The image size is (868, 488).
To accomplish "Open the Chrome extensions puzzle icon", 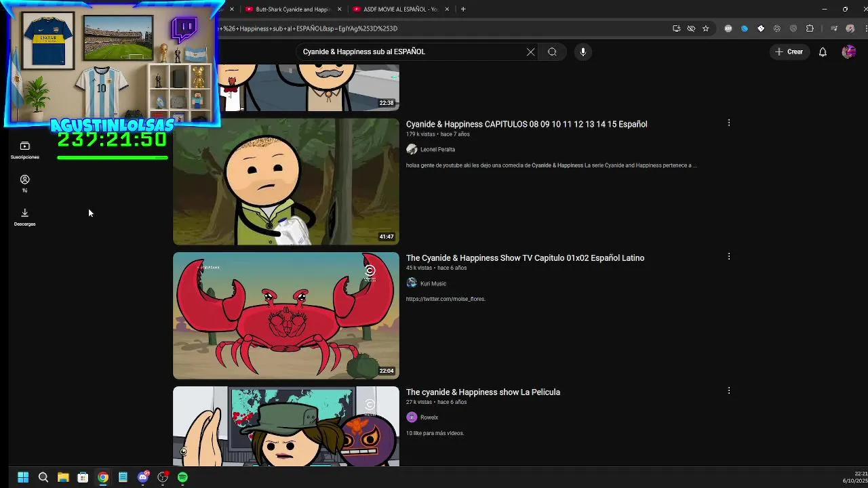I will [810, 28].
